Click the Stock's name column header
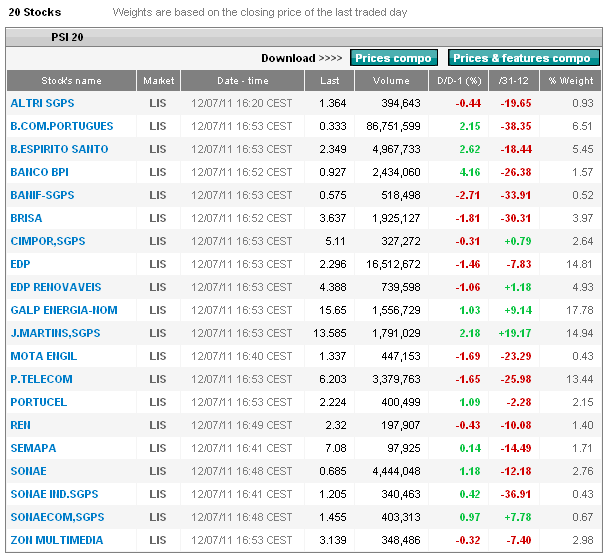The height and width of the screenshot is (557, 613). [71, 81]
